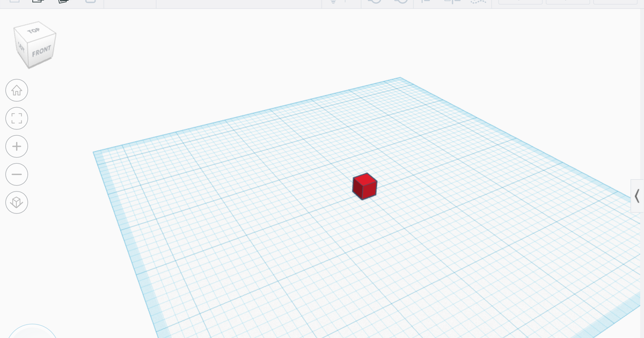Click the Group icon

click(376, 3)
